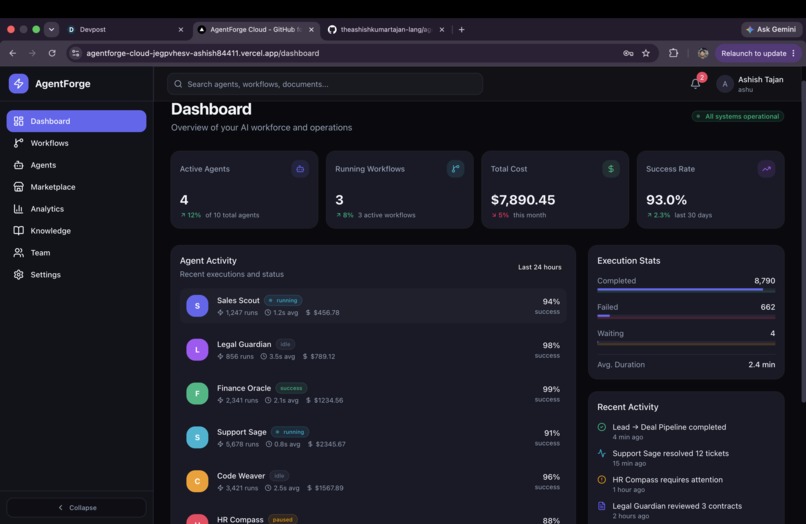This screenshot has height=524, width=806.
Task: Open the browser extensions puzzle icon
Action: click(673, 53)
